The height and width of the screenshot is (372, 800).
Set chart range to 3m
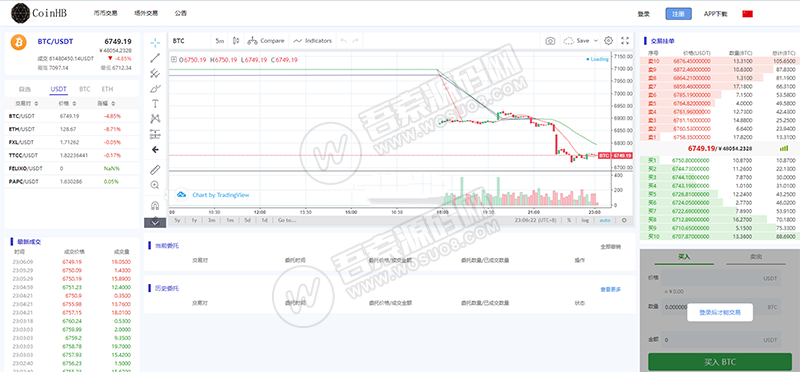point(211,220)
